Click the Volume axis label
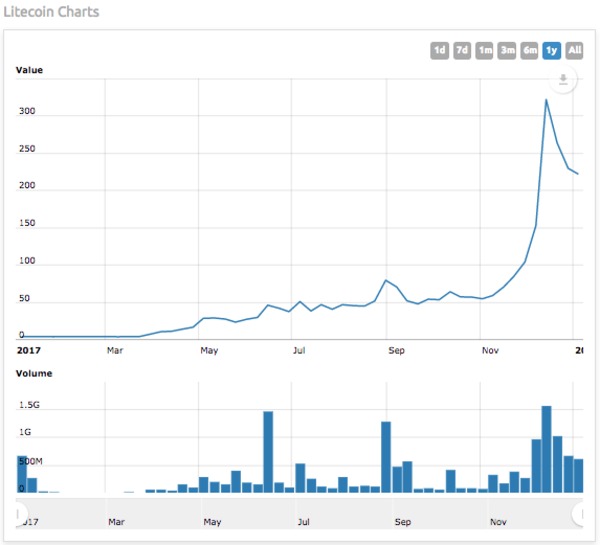This screenshot has width=600, height=545. pyautogui.click(x=34, y=373)
